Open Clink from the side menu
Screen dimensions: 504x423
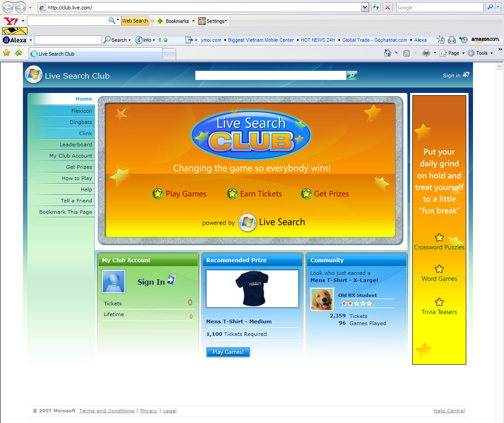point(85,133)
